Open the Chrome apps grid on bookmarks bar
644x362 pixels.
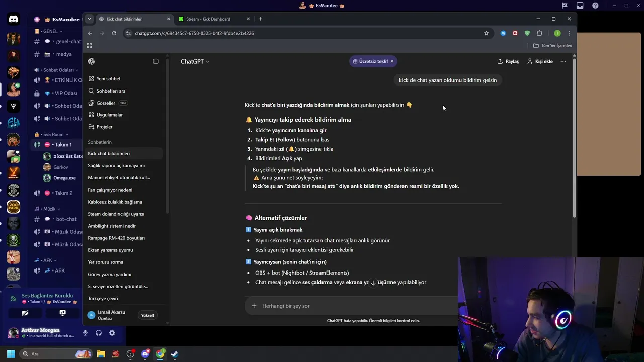coord(89,45)
